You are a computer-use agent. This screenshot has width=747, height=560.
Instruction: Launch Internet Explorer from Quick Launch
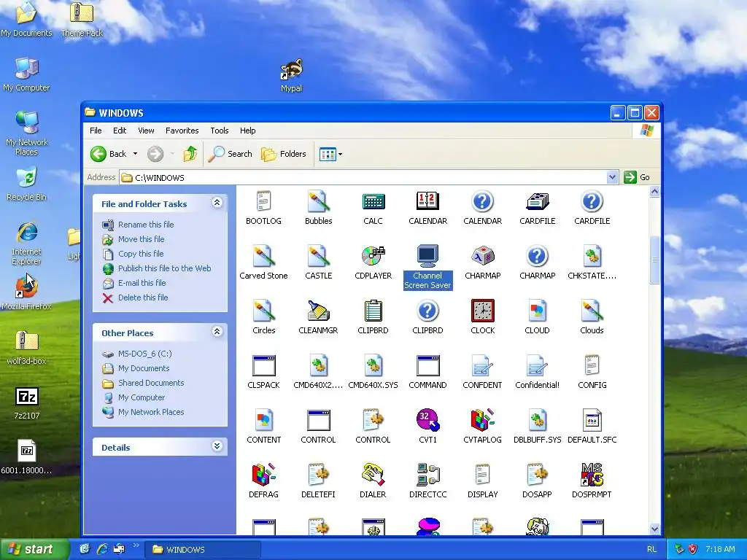(x=101, y=549)
